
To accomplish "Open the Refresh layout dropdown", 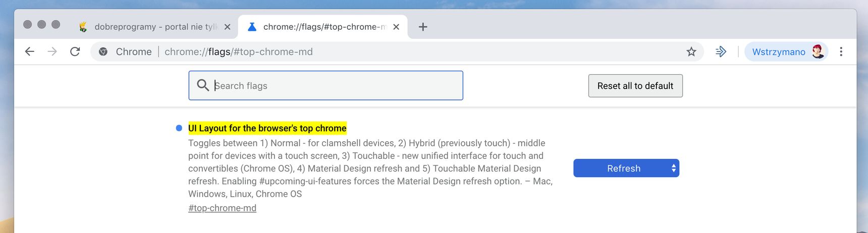I will [x=626, y=168].
